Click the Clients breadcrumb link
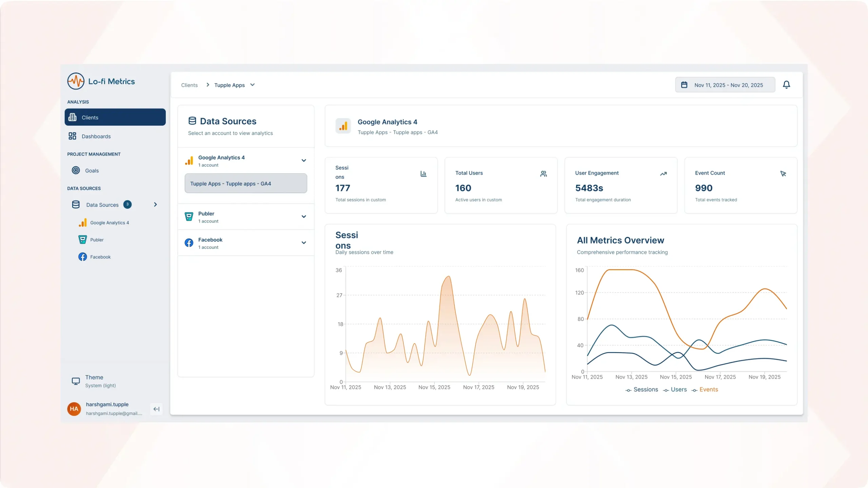Viewport: 868px width, 488px height. pyautogui.click(x=189, y=85)
